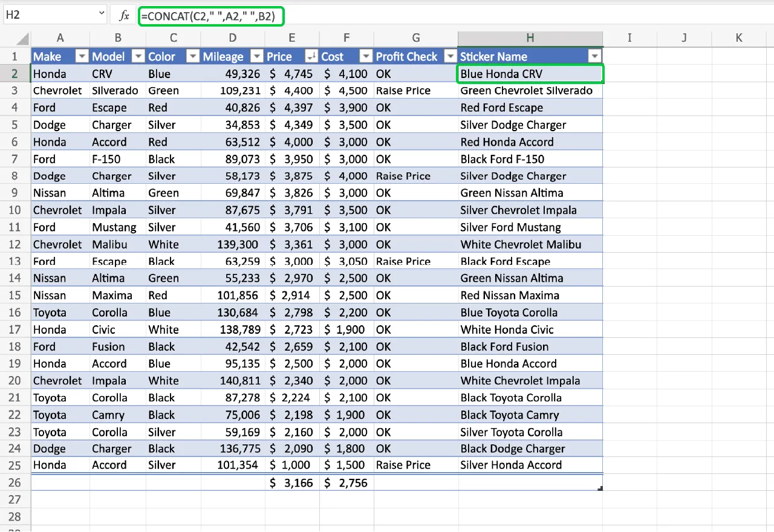Select the "Maxima" model cell
The width and height of the screenshot is (774, 532).
117,295
